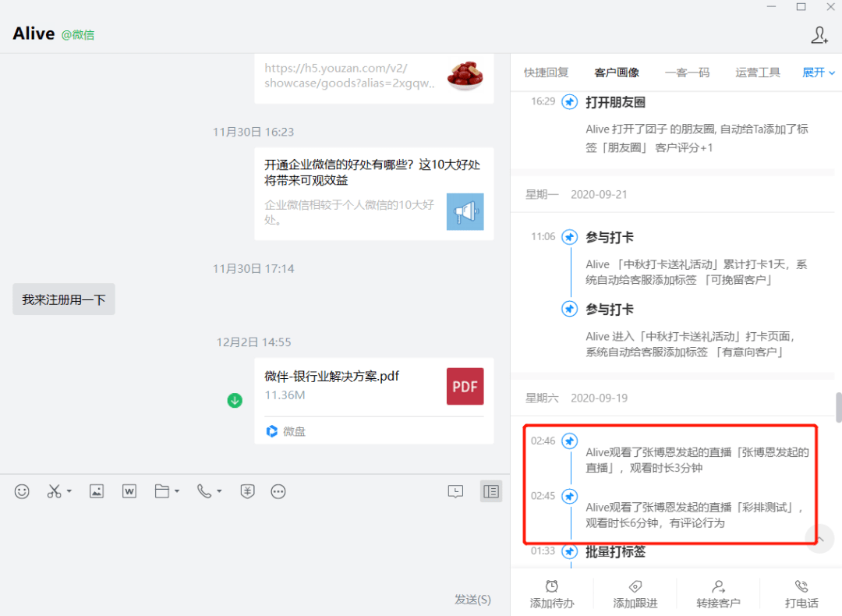The height and width of the screenshot is (616, 842).
Task: Click the 转接客户 button
Action: coord(719,594)
